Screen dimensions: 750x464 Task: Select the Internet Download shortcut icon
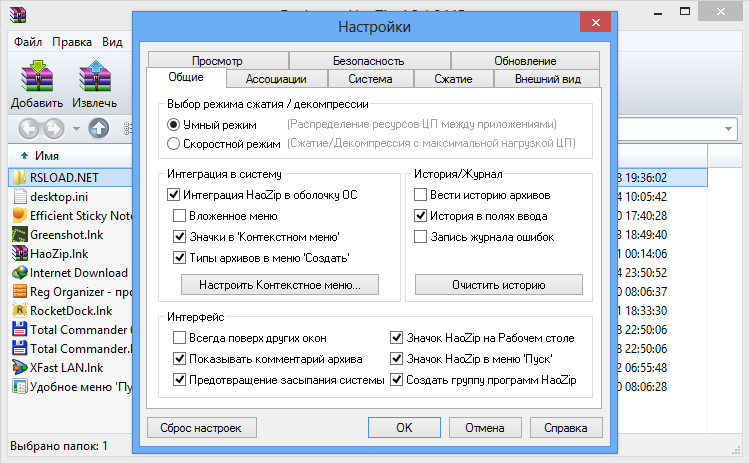click(20, 273)
